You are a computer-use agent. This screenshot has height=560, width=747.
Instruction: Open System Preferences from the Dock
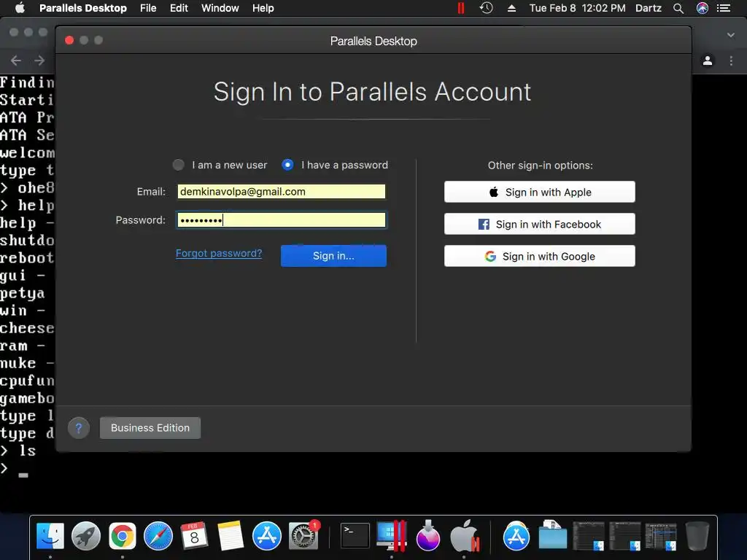(303, 536)
